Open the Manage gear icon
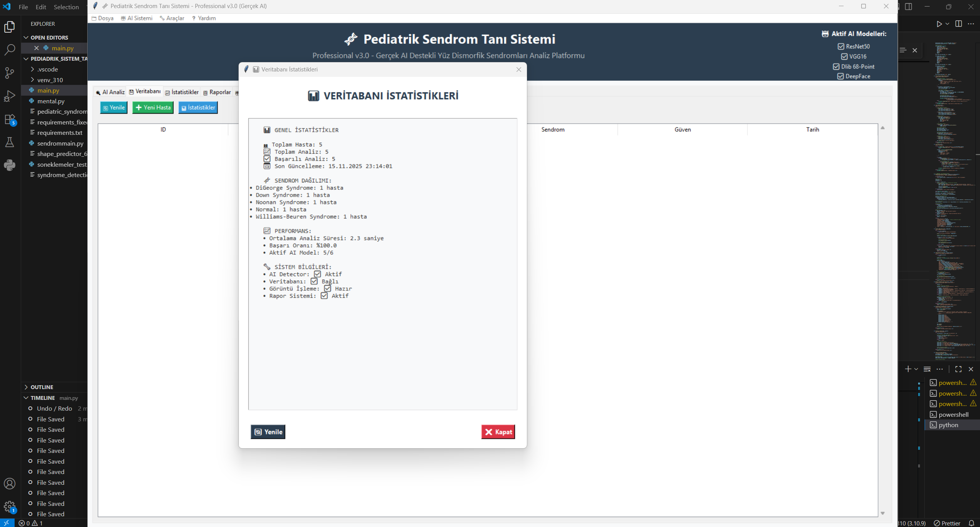 click(10, 507)
